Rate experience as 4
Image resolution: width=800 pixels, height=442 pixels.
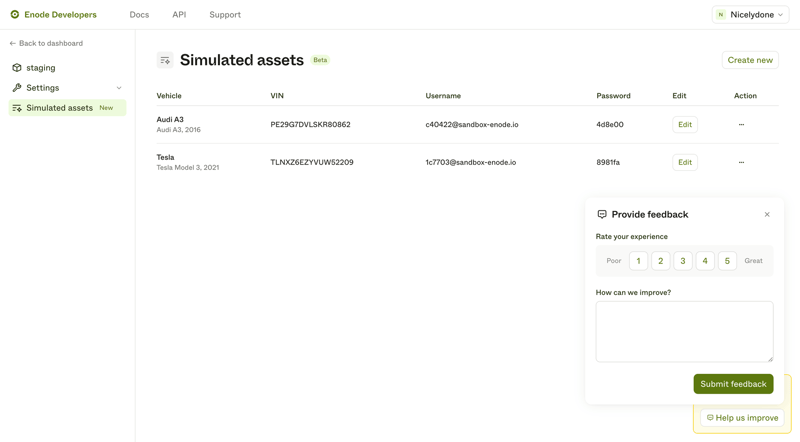(x=705, y=261)
